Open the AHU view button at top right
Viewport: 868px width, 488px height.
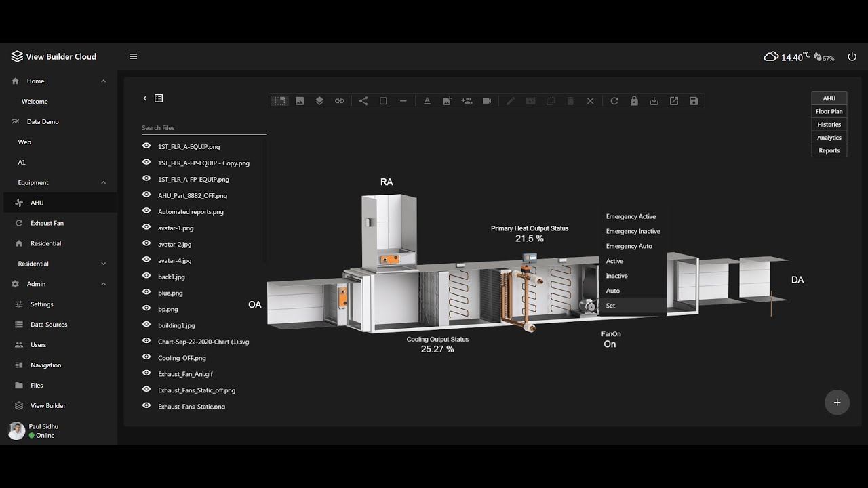click(829, 98)
